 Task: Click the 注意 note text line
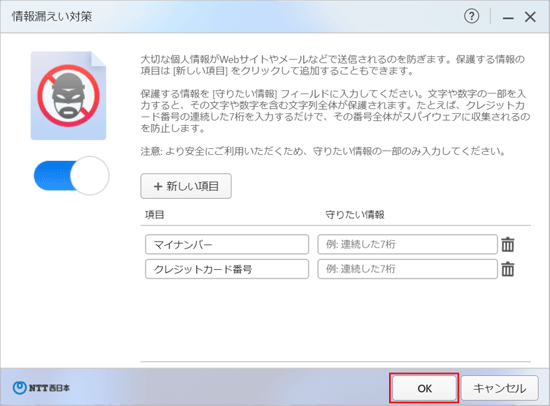323,151
